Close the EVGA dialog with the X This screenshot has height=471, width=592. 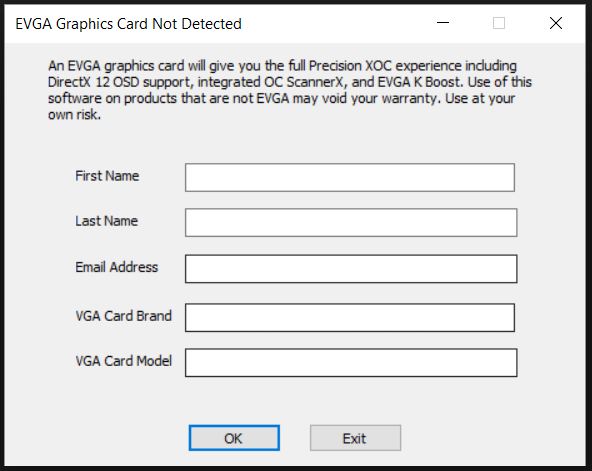[556, 23]
